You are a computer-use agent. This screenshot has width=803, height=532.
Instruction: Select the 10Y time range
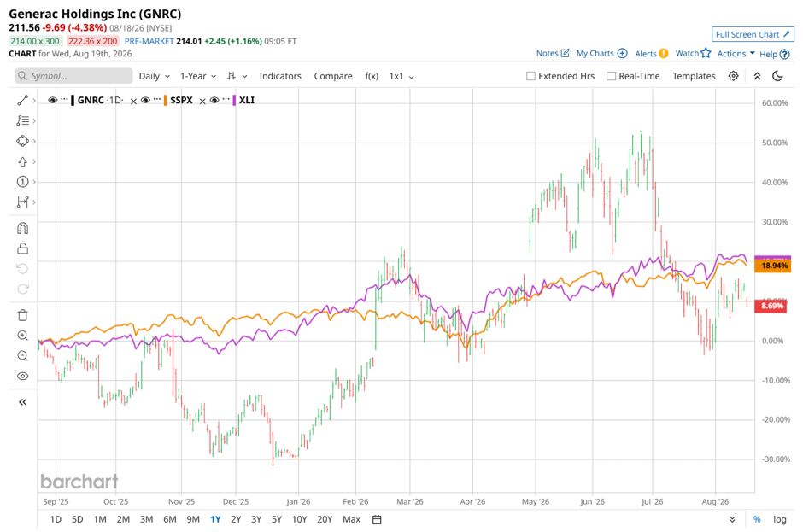click(x=300, y=520)
